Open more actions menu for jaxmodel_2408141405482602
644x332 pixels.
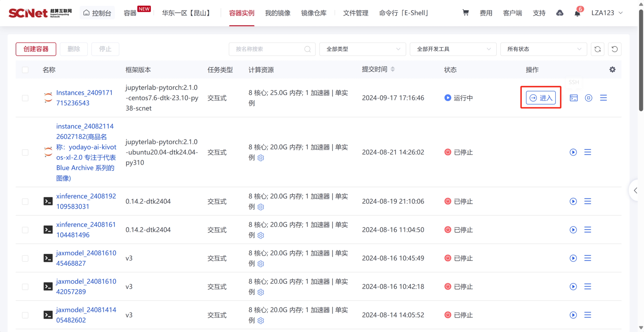(588, 315)
